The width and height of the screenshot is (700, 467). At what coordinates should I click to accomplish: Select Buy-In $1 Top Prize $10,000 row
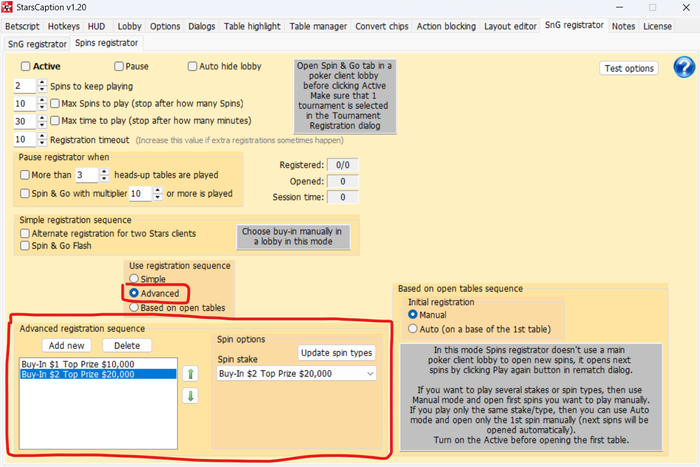[x=98, y=364]
